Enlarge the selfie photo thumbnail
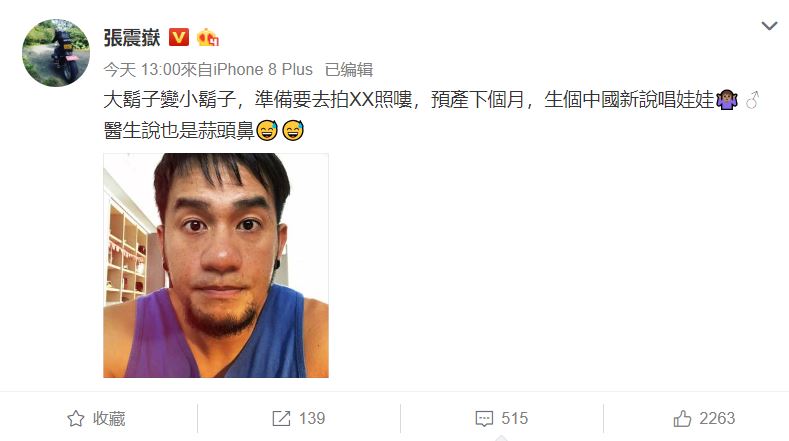Screen dimensions: 789x441 pyautogui.click(x=216, y=265)
